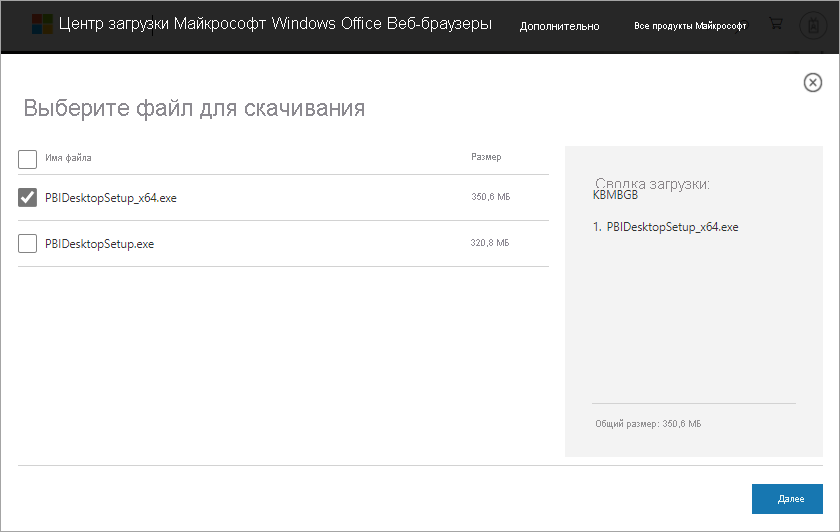
Task: Open the Веб-браузеры header link
Action: pyautogui.click(x=439, y=24)
